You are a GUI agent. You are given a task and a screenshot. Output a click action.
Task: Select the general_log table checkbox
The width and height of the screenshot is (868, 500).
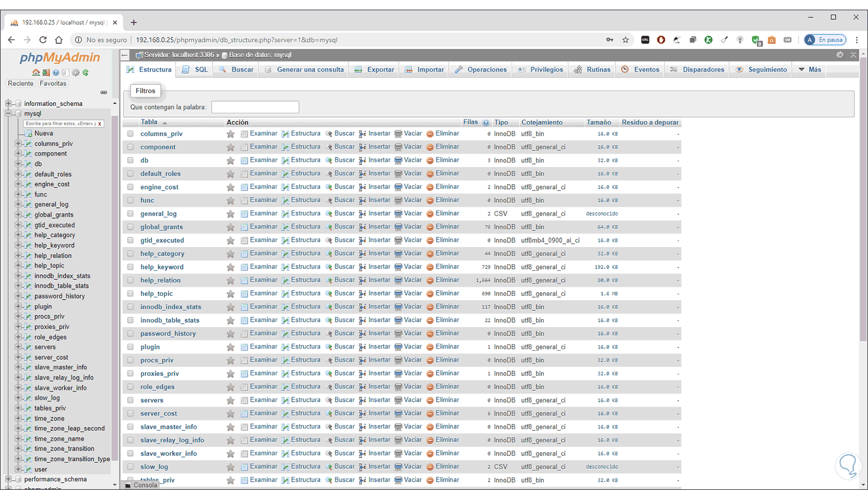pos(131,214)
